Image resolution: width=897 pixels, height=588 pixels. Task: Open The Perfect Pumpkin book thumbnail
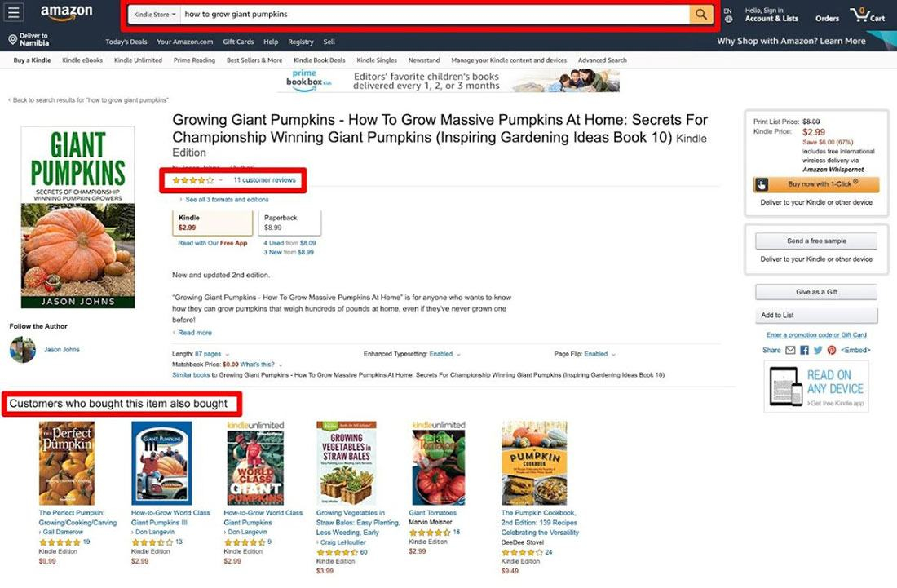66,463
